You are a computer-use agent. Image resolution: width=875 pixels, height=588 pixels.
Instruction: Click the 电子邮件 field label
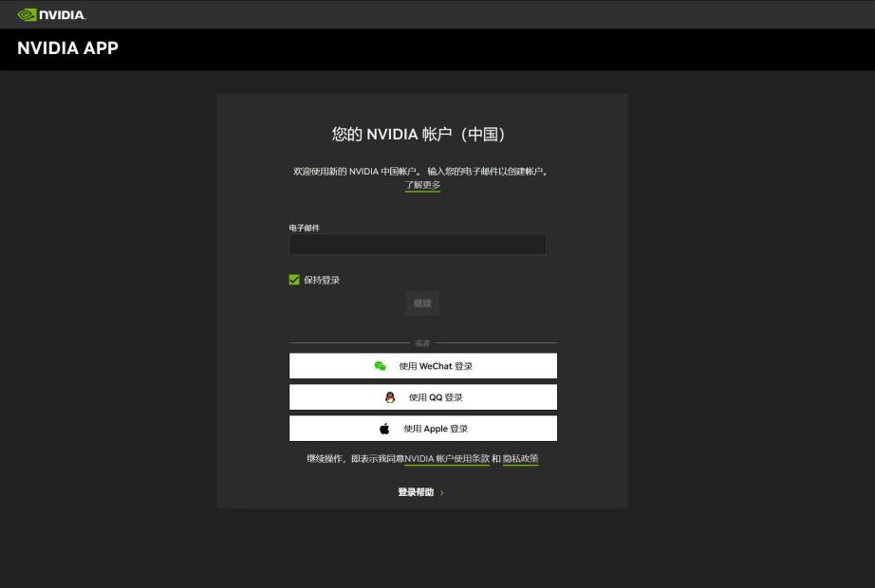305,228
